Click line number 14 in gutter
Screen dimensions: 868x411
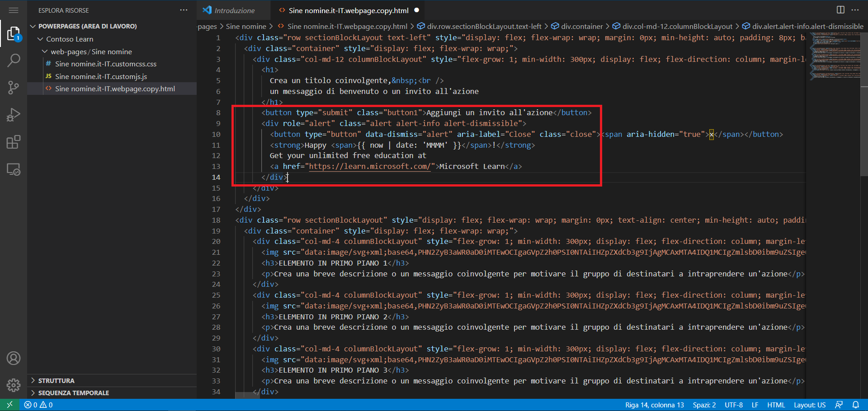(x=216, y=177)
